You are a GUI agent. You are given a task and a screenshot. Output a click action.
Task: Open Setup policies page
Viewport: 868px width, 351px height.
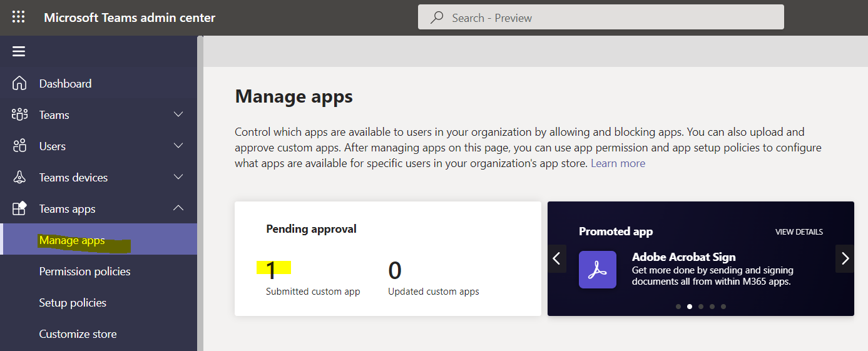pyautogui.click(x=73, y=302)
